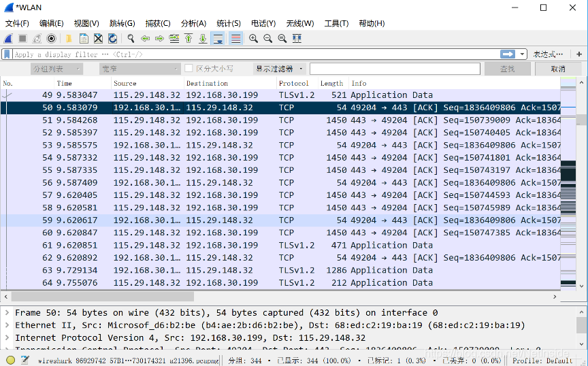Viewport: 588px width, 366px height.
Task: Edit capture file properties pencil icon
Action: pyautogui.click(x=25, y=361)
